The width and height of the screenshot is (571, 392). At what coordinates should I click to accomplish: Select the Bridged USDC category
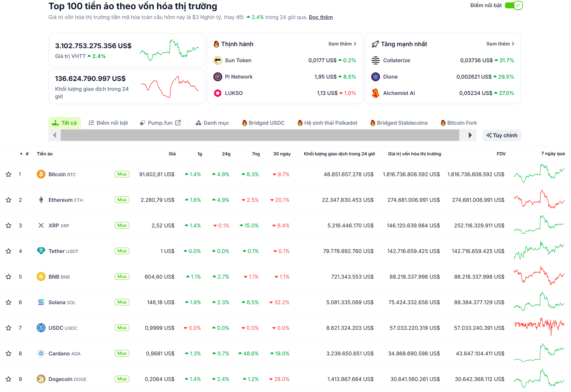[263, 123]
